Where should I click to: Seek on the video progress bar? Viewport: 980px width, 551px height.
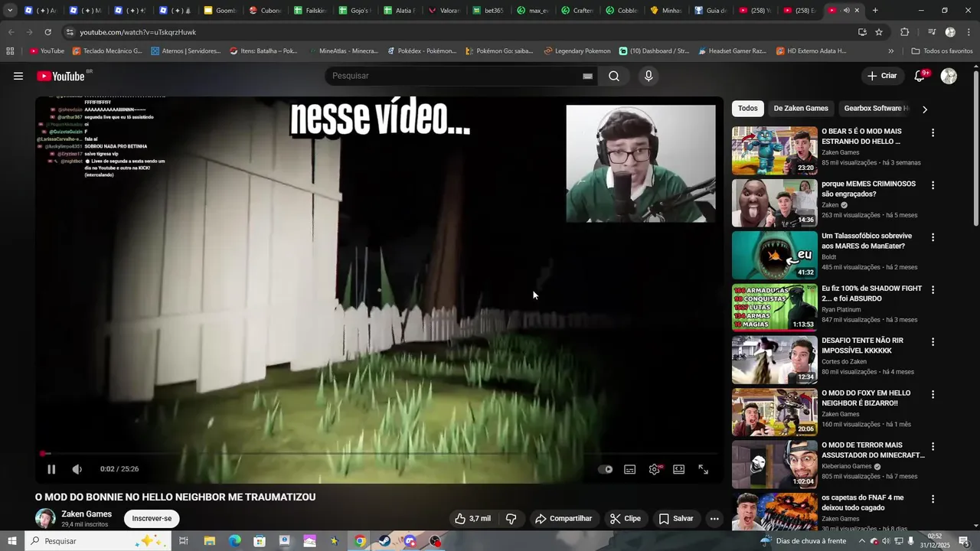(379, 454)
